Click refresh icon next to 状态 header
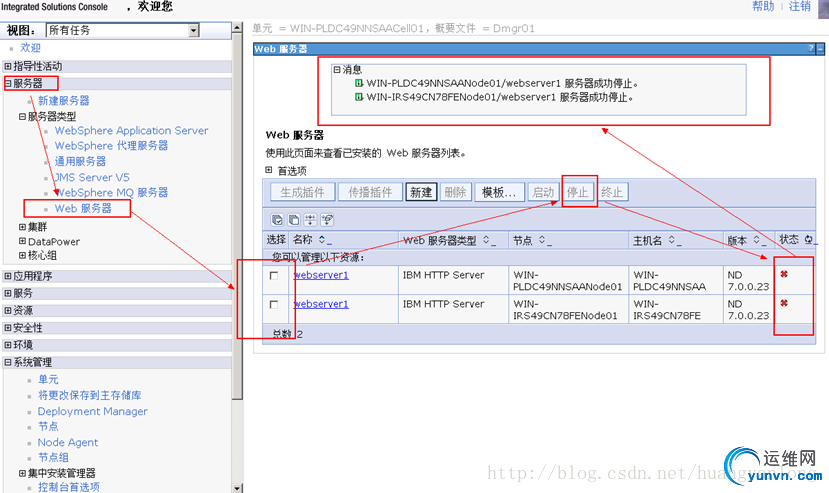 coord(808,240)
